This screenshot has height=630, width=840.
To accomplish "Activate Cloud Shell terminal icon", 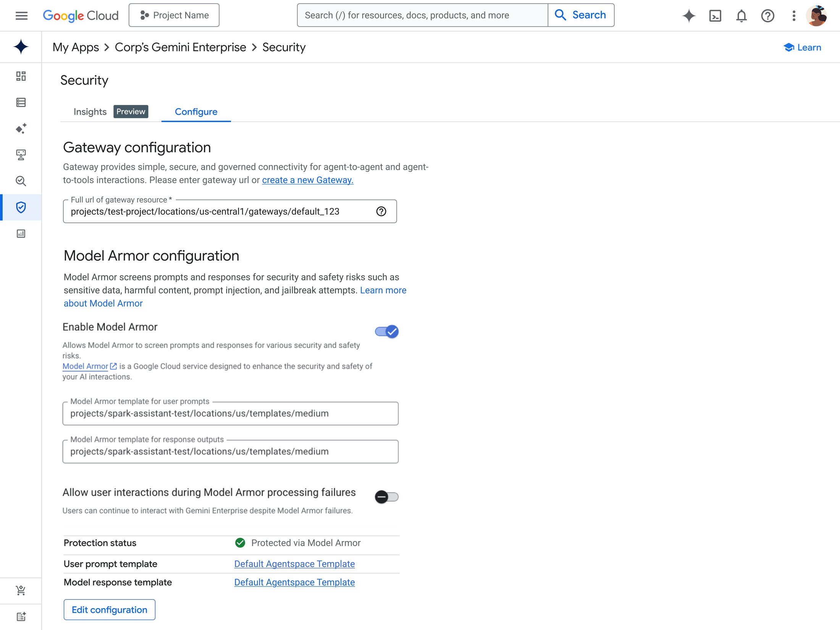I will 715,15.
